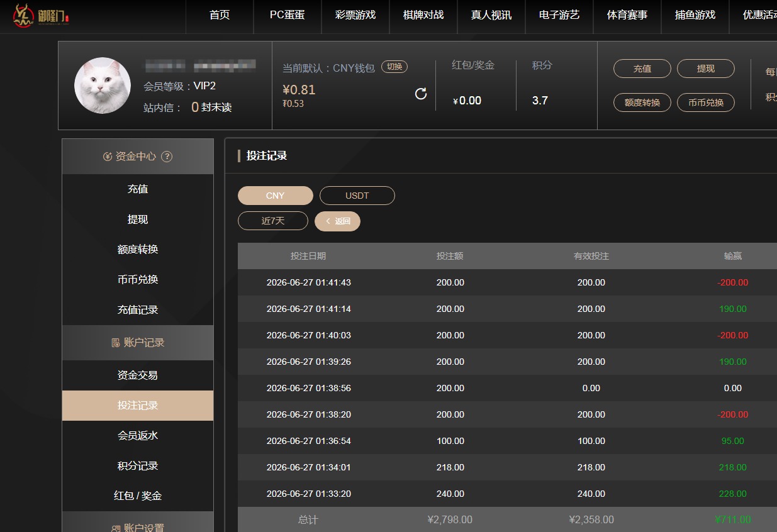777x532 pixels.
Task: Click the 0.00 win value in 01:38:56 row
Action: 733,388
